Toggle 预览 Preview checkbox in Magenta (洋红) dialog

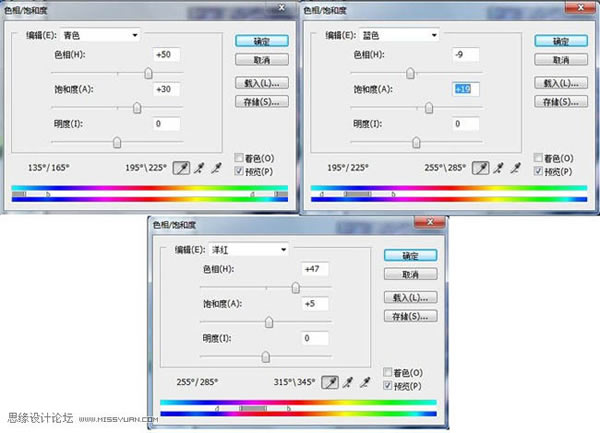[x=388, y=385]
